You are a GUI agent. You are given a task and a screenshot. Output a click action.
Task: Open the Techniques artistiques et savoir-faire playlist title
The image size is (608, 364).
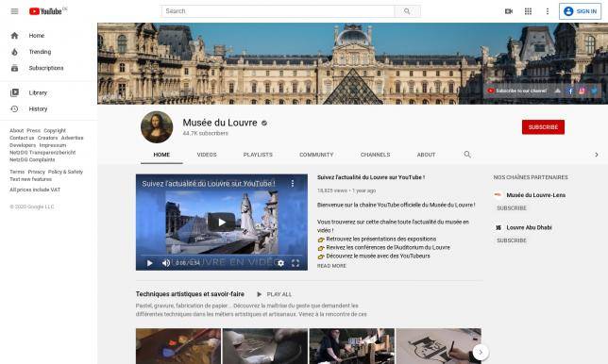tap(190, 294)
